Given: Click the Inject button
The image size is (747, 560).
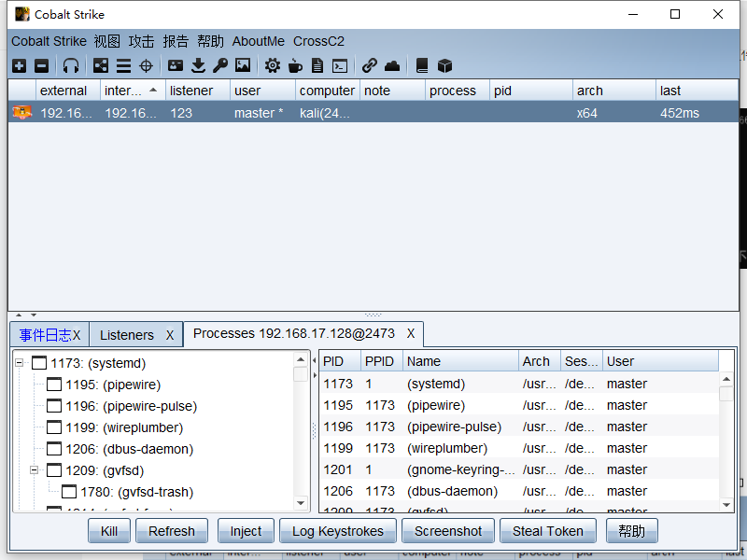Looking at the screenshot, I should pyautogui.click(x=246, y=531).
